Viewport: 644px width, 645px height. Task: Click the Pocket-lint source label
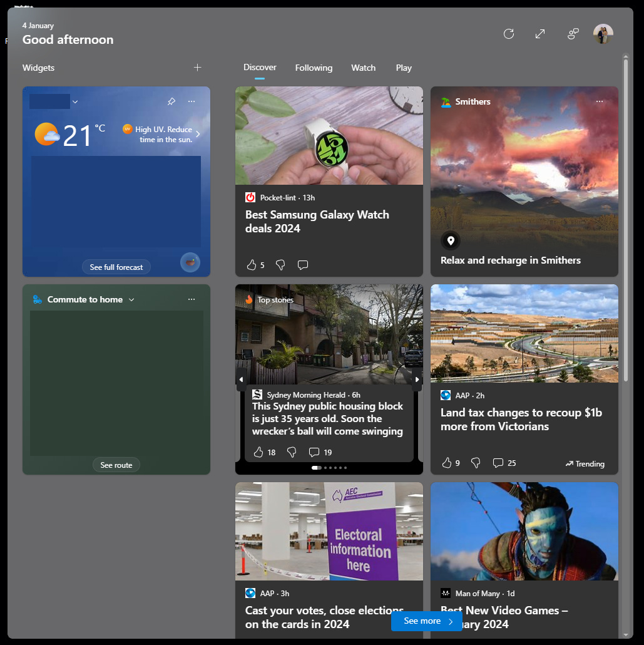[278, 198]
